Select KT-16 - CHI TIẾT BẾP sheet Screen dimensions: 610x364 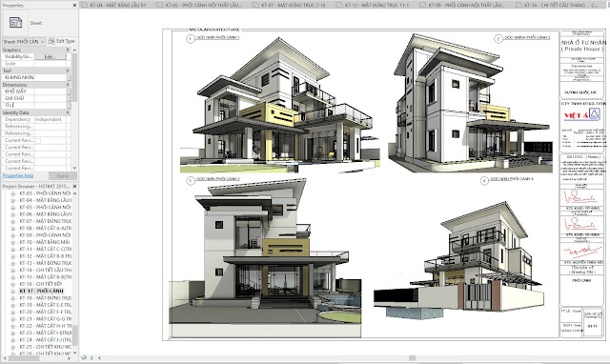tap(41, 284)
